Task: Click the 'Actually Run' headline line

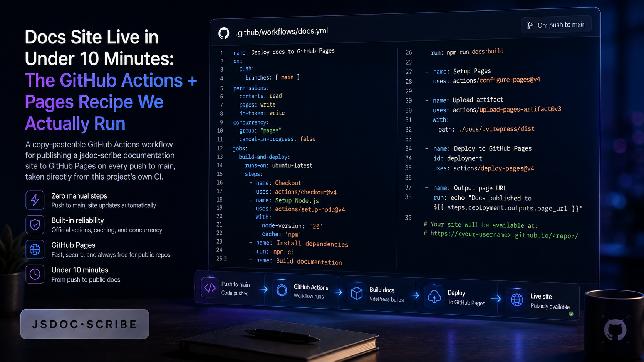Action: click(x=75, y=123)
